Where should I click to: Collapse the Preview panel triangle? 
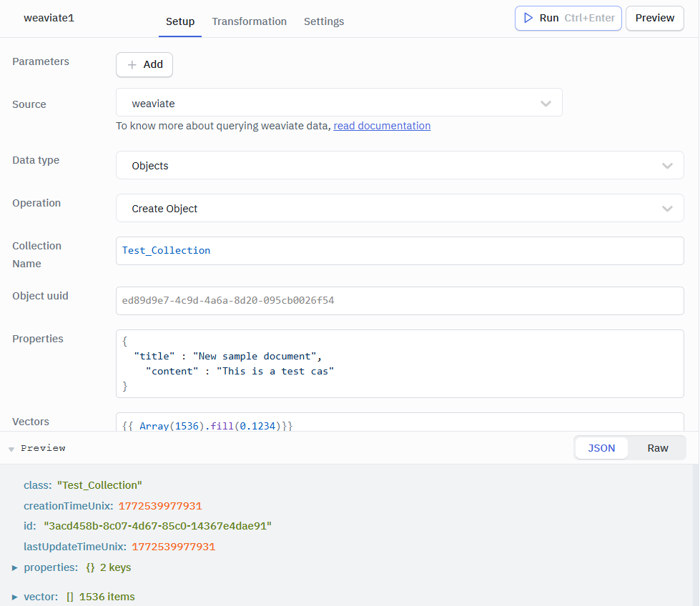11,449
